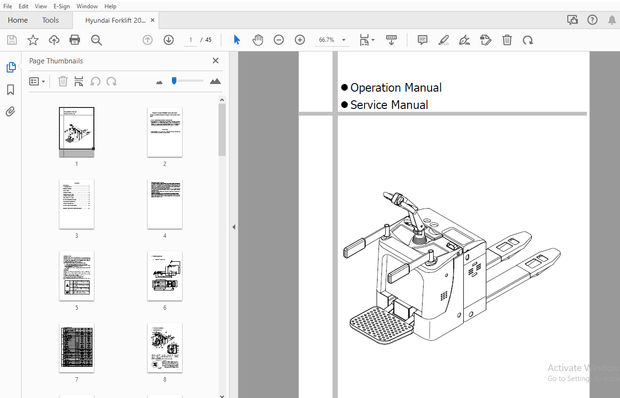Image resolution: width=620 pixels, height=398 pixels.
Task: Collapse the navigation pane with side arrow
Action: [234, 227]
